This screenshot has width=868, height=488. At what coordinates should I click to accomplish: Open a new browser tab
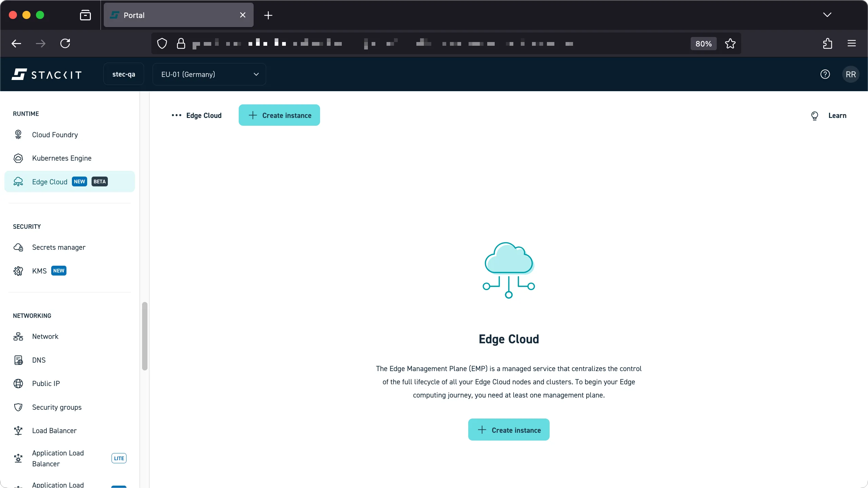click(268, 15)
